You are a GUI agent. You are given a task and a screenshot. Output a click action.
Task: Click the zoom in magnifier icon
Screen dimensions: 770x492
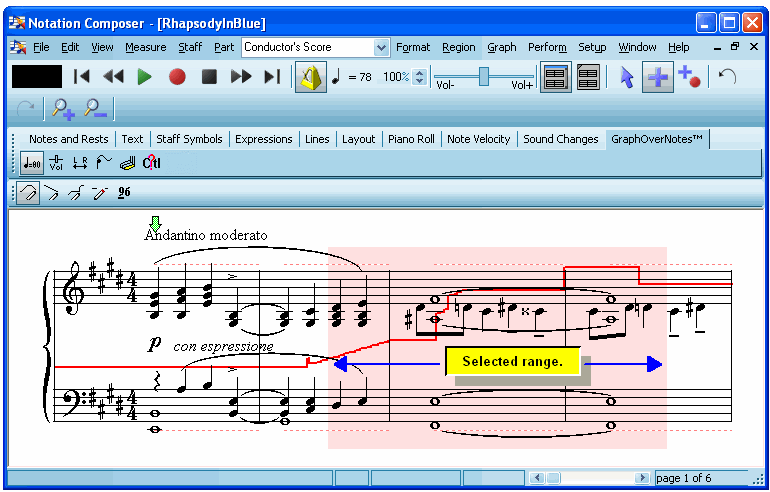(63, 109)
